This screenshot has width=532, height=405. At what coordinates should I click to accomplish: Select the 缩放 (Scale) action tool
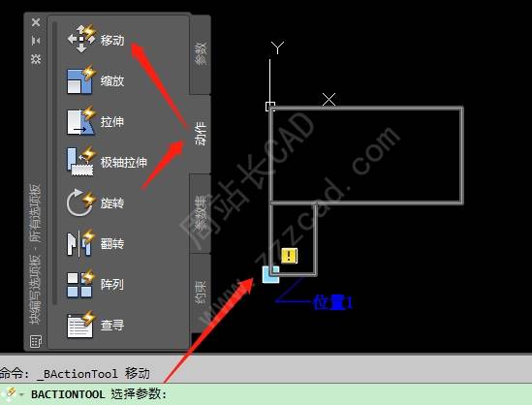[x=96, y=80]
